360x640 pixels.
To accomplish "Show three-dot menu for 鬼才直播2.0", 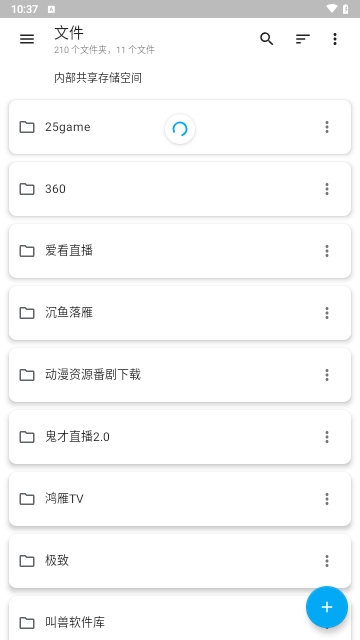I will [327, 437].
